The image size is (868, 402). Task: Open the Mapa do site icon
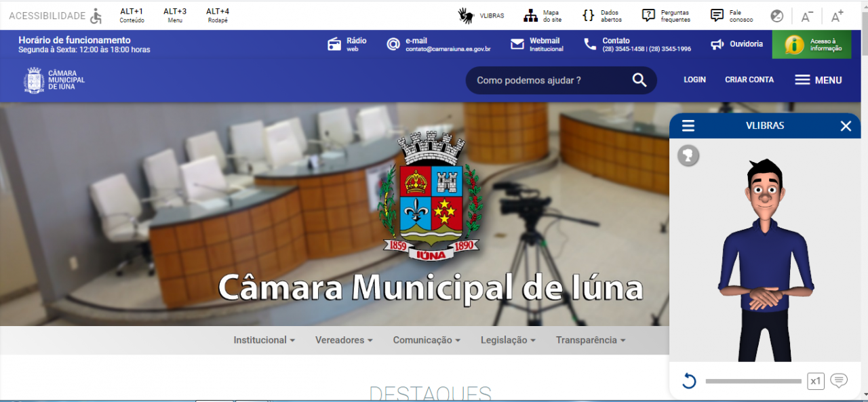pos(530,16)
